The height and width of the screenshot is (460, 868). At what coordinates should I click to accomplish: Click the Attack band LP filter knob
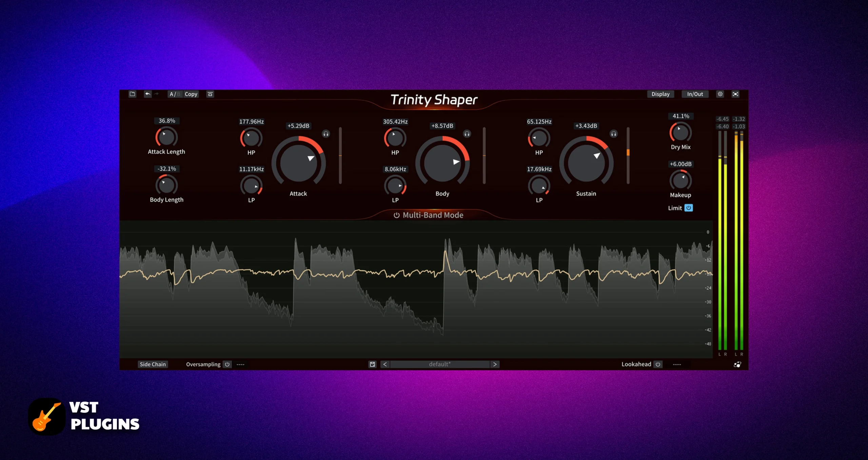coord(251,186)
